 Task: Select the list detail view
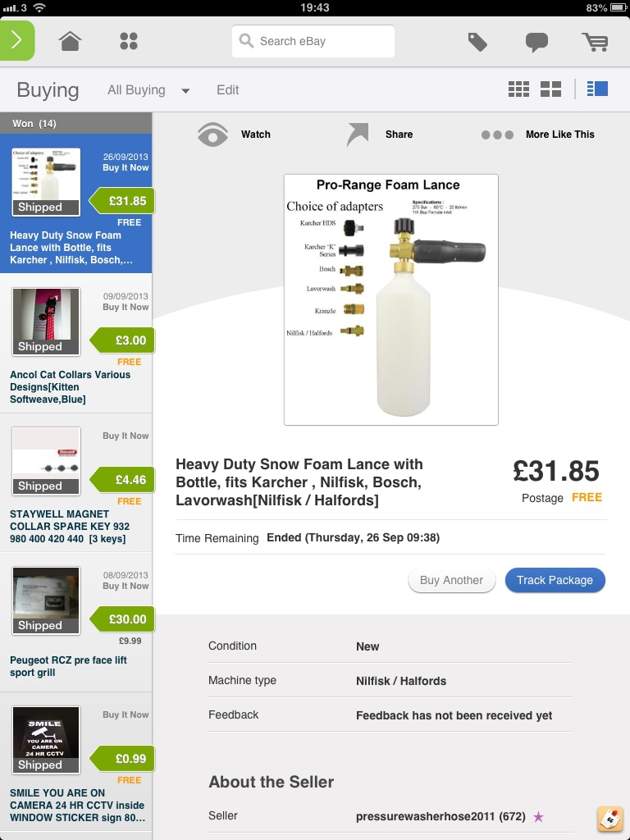pyautogui.click(x=597, y=89)
